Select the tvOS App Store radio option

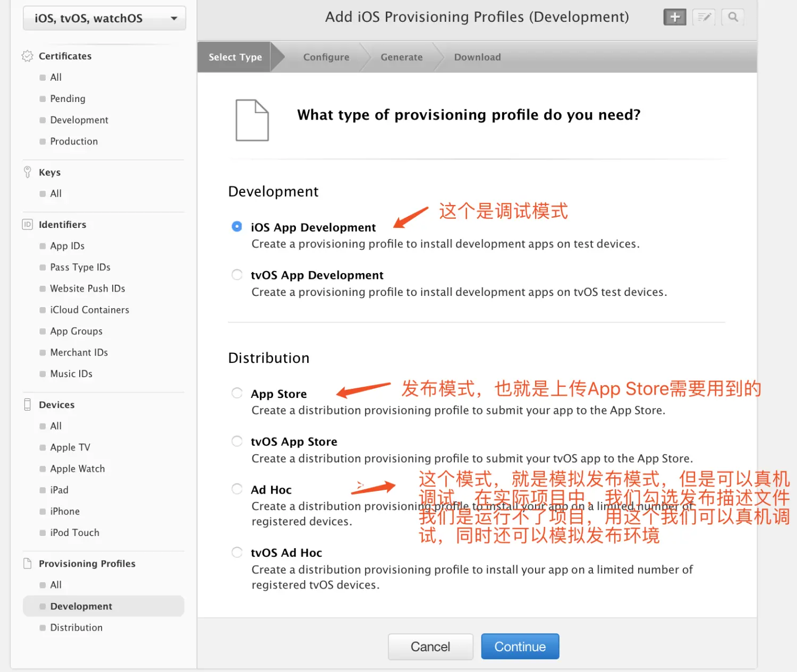coord(237,441)
